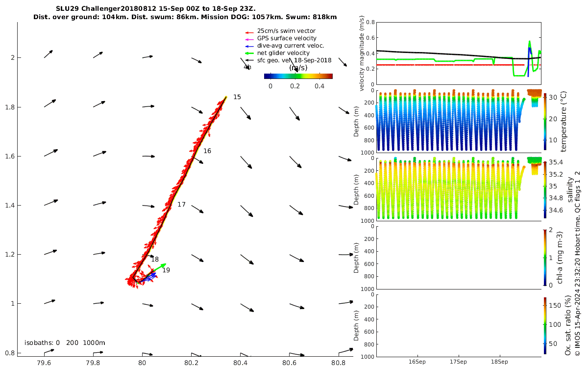This screenshot has width=588, height=368.
Task: Click the 17Sep date tick label
Action: [459, 362]
